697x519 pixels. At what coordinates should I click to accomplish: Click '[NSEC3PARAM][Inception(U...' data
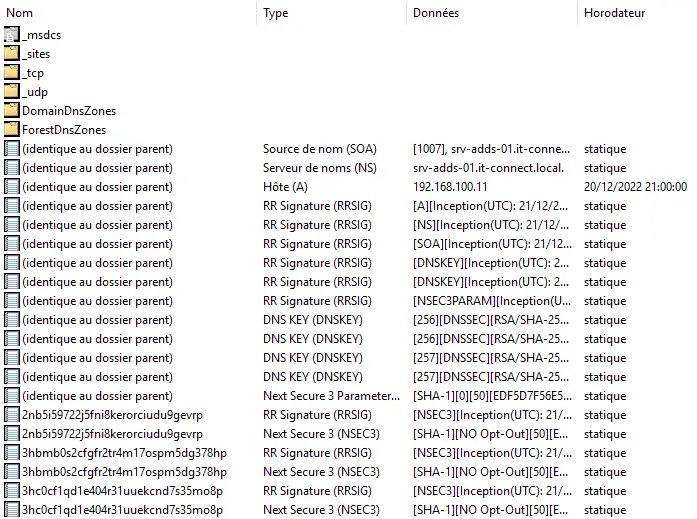[x=492, y=301]
